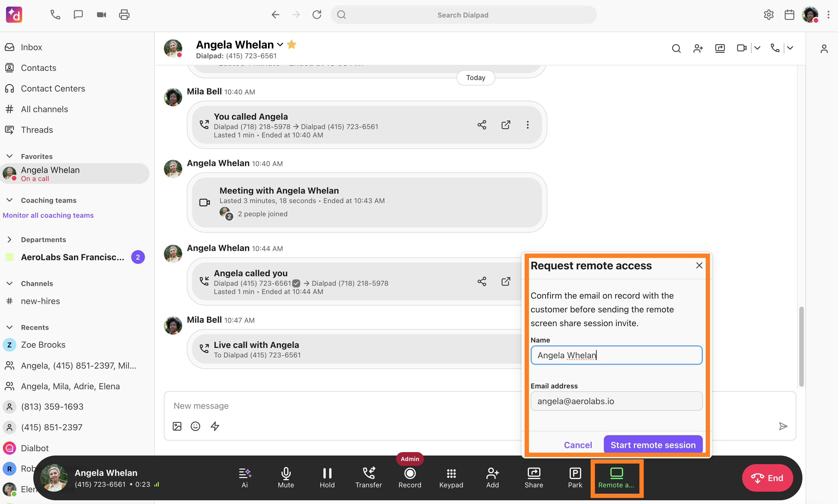Image resolution: width=838 pixels, height=504 pixels.
Task: Click the Name field in remote access dialog
Action: tap(616, 355)
